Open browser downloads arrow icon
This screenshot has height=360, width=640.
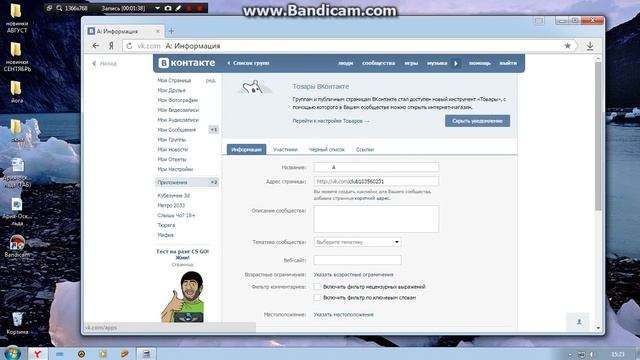point(590,46)
